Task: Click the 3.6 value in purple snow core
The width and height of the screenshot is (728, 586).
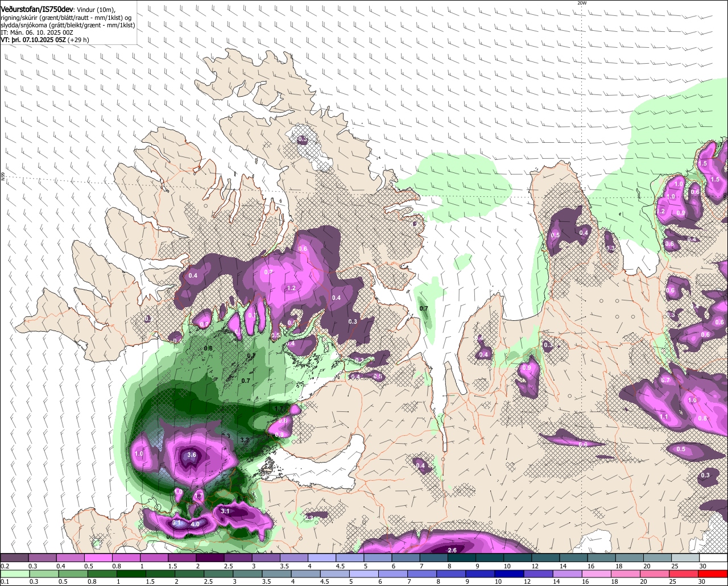Action: pos(192,455)
